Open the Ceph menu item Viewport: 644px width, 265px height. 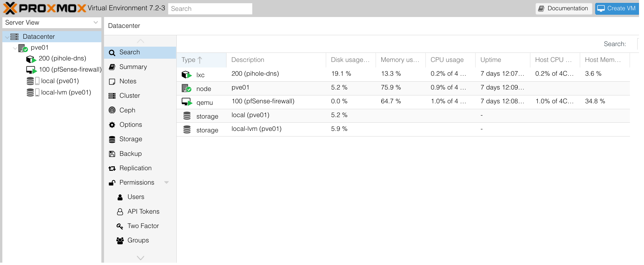pos(140,110)
